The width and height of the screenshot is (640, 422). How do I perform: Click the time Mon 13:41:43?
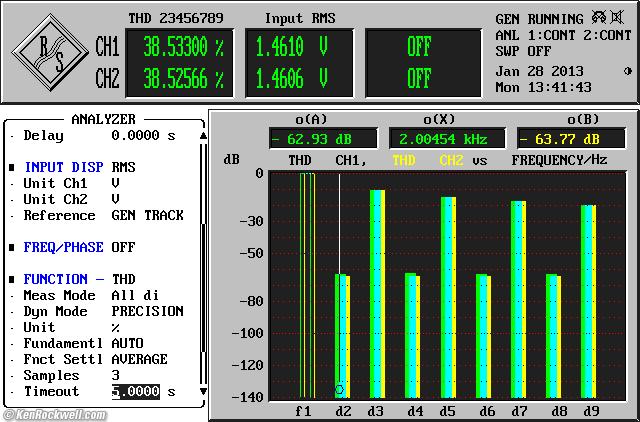(543, 87)
